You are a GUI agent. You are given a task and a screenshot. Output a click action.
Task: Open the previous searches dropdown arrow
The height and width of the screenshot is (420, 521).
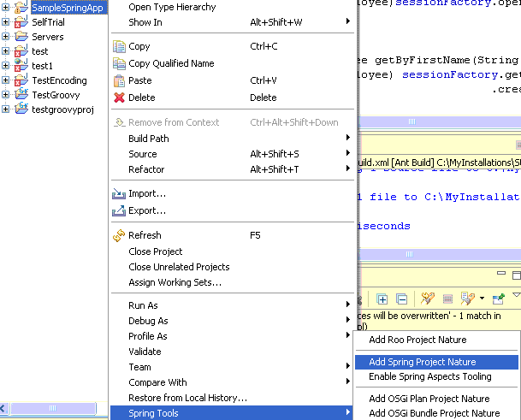tap(482, 298)
